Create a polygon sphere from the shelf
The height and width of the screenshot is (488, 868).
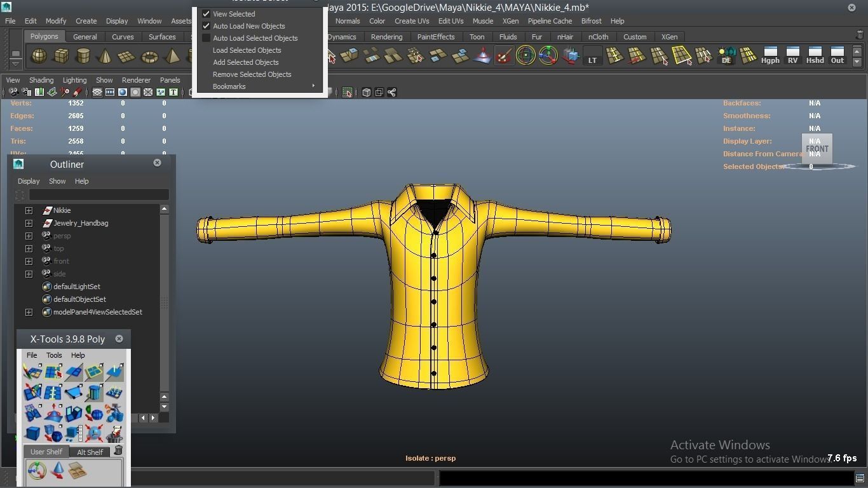click(39, 57)
